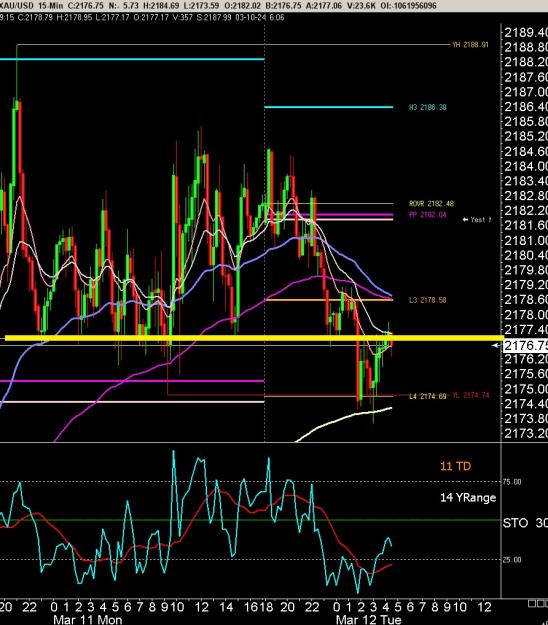Select the STO stochastic indicator label
The width and height of the screenshot is (548, 625).
[515, 523]
